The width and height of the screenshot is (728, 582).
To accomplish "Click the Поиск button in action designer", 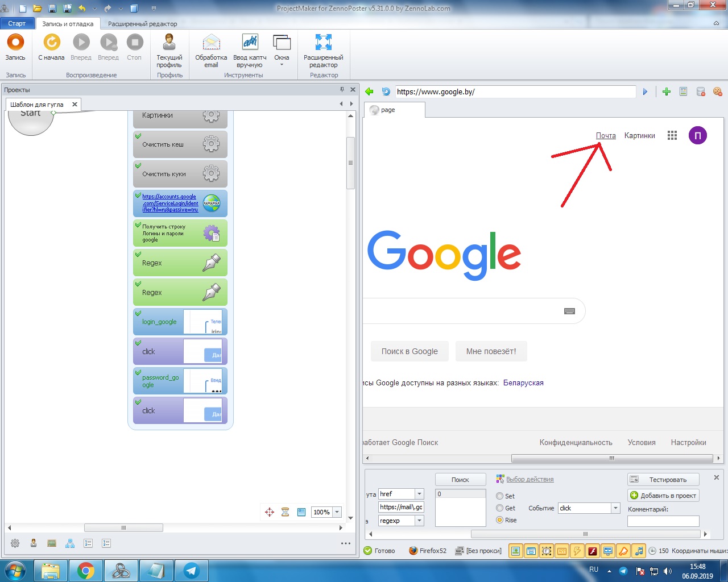I will pos(461,480).
